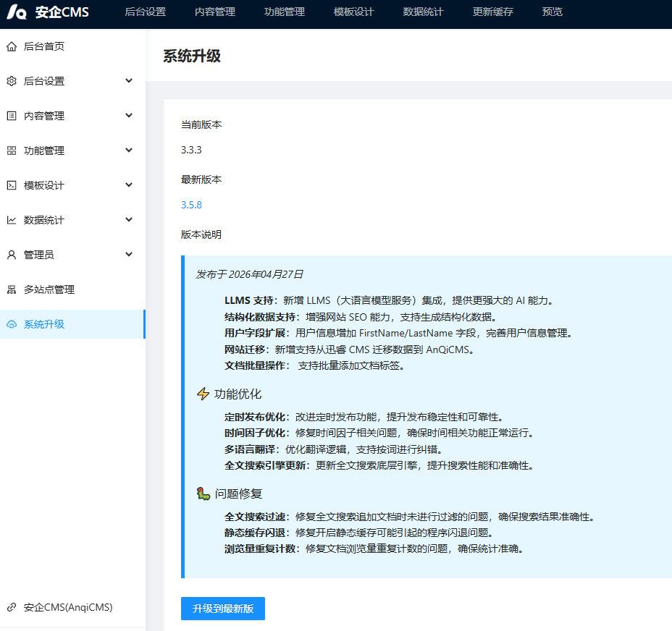
Task: Expand the sidebar 内容管理 chevron
Action: (129, 115)
